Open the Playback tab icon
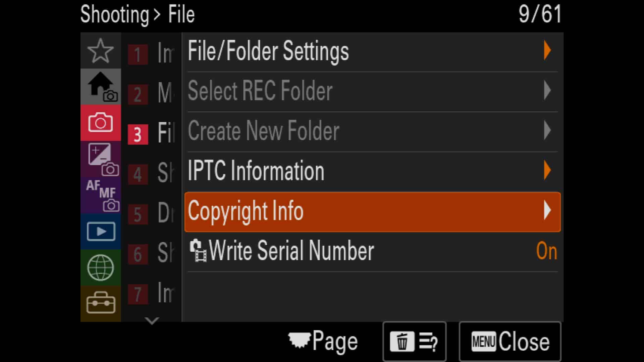Viewport: 644px width, 362px height. (101, 231)
